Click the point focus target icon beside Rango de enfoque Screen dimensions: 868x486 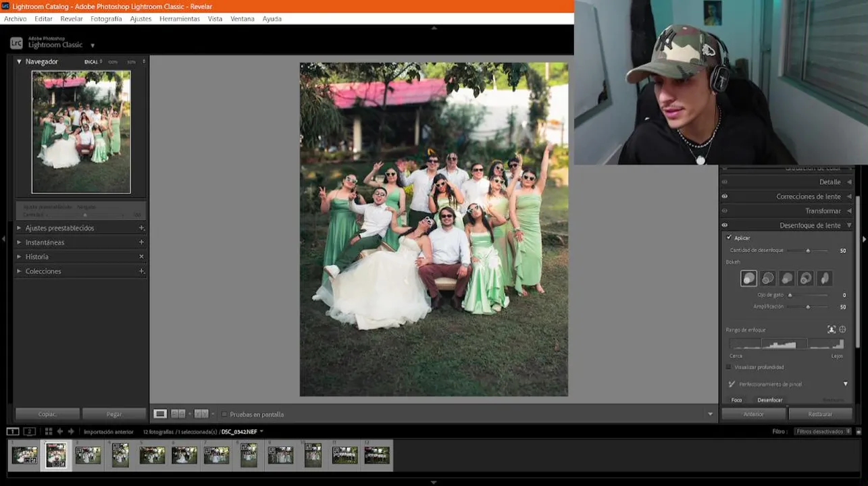tap(842, 329)
